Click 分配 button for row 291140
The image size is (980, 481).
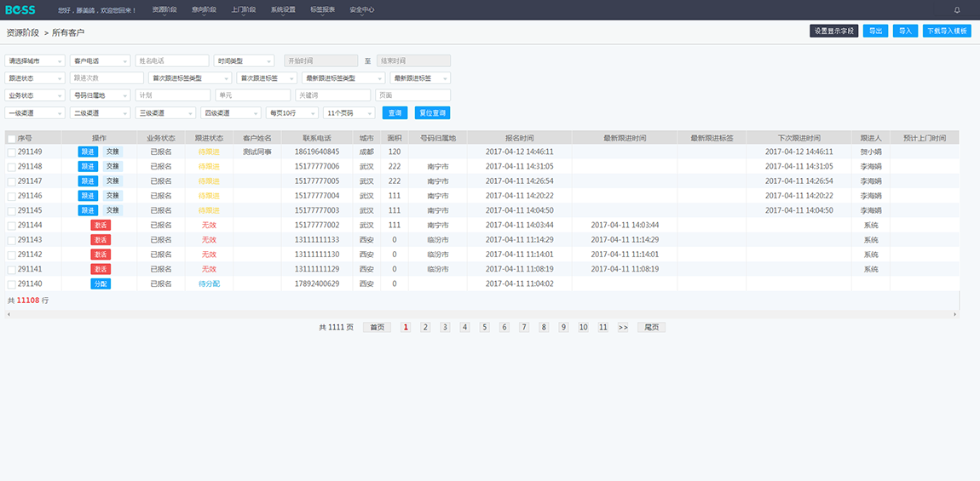tap(101, 283)
